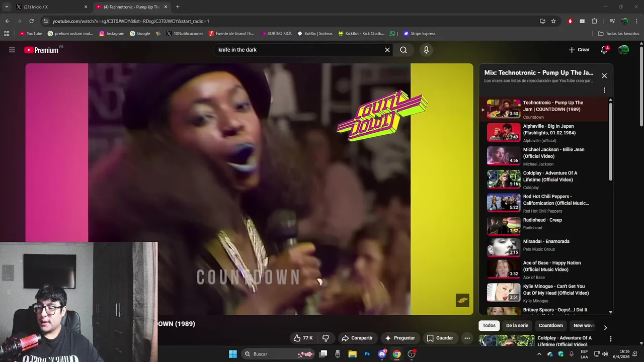Image resolution: width=644 pixels, height=362 pixels.
Task: Go back to the previous page
Action: click(x=7, y=21)
